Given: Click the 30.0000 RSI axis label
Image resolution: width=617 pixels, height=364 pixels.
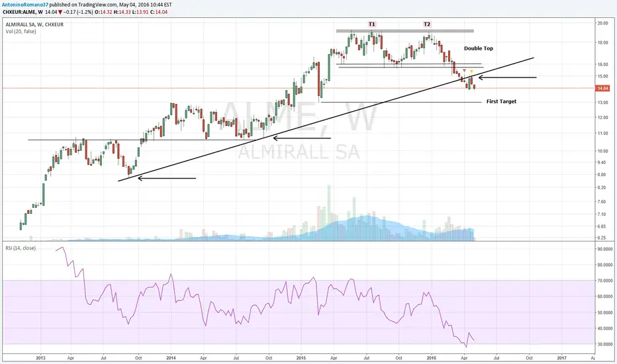Looking at the screenshot, I should [605, 344].
